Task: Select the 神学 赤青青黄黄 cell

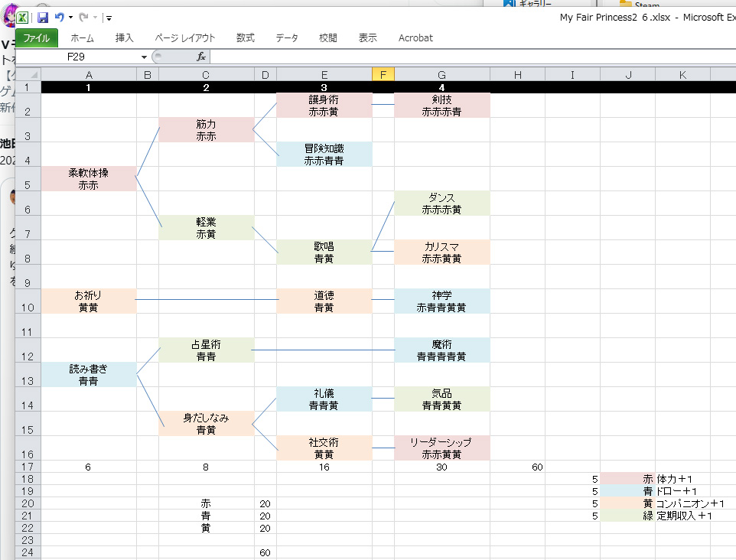Action: click(x=441, y=301)
